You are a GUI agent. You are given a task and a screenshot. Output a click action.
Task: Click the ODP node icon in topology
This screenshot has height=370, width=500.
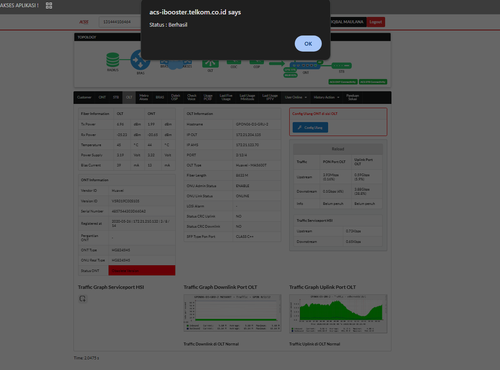[256, 62]
